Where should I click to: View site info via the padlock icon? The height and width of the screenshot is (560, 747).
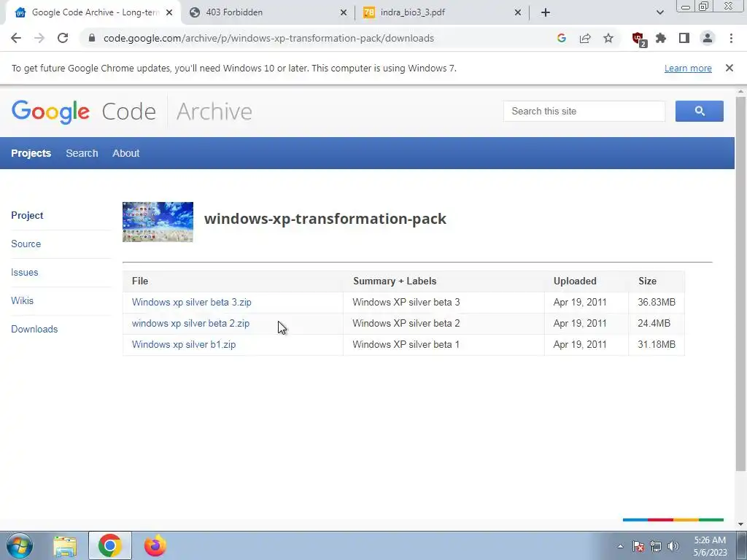tap(92, 38)
